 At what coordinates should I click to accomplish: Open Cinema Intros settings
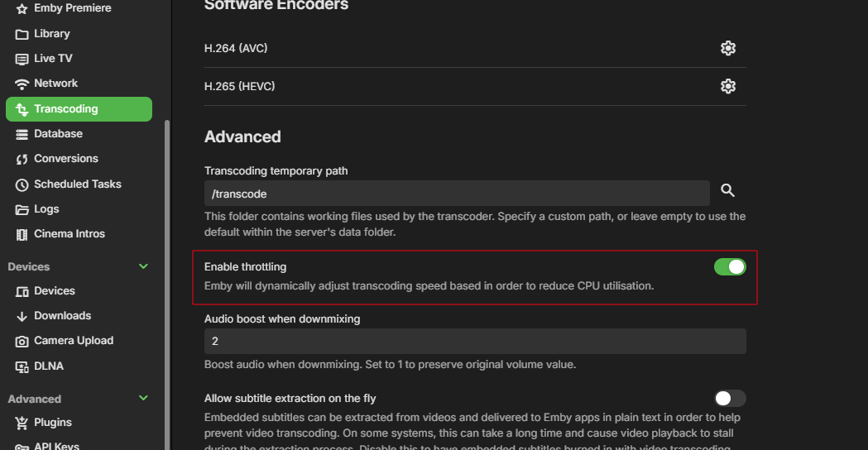[70, 234]
